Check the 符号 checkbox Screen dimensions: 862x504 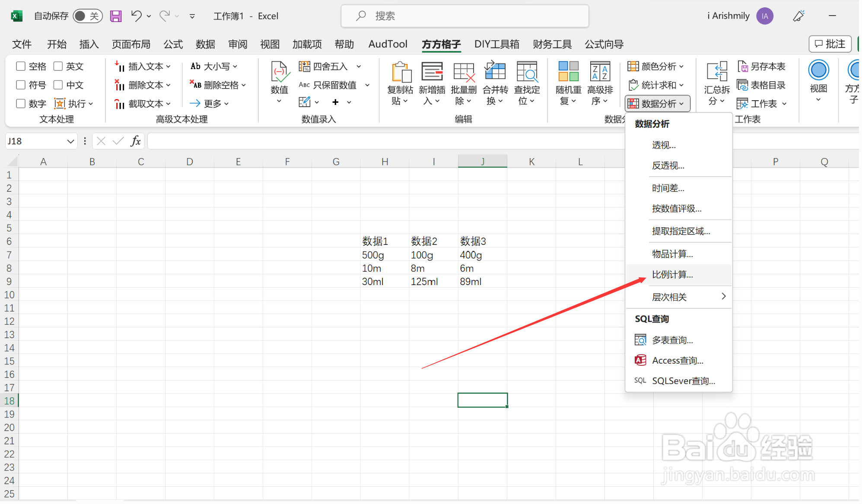[x=20, y=85]
